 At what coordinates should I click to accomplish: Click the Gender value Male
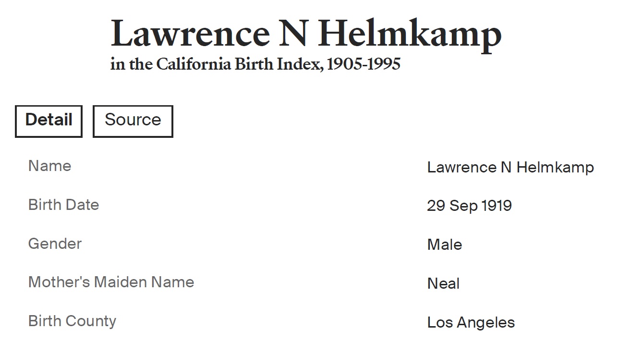444,245
